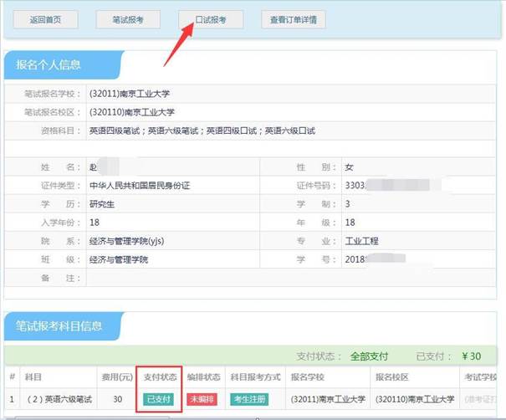
Task: Click the ¥30 paid amount
Action: click(473, 355)
